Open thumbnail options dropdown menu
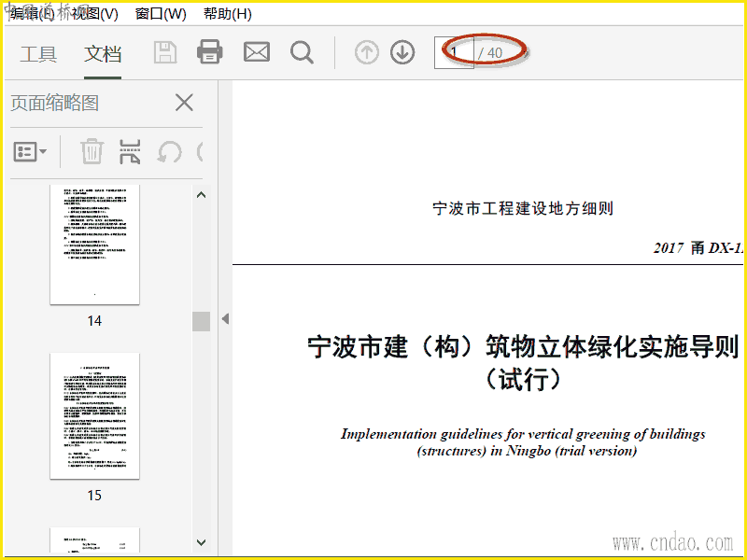This screenshot has height=560, width=747. pos(30,152)
